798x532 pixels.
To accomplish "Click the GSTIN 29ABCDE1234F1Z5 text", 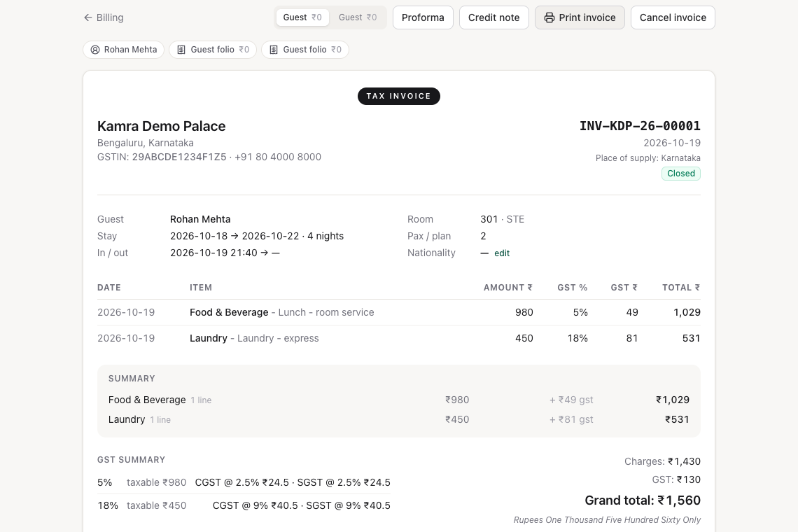I will point(162,157).
